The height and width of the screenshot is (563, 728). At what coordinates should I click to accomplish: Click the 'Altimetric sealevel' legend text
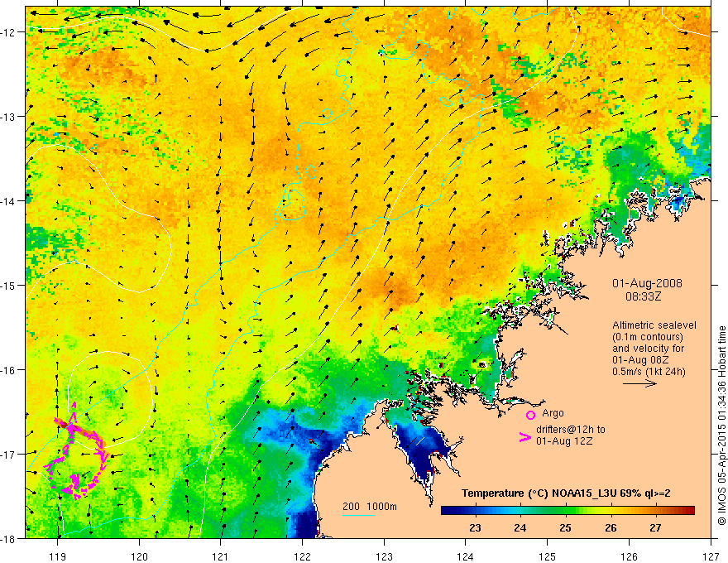[x=654, y=325]
